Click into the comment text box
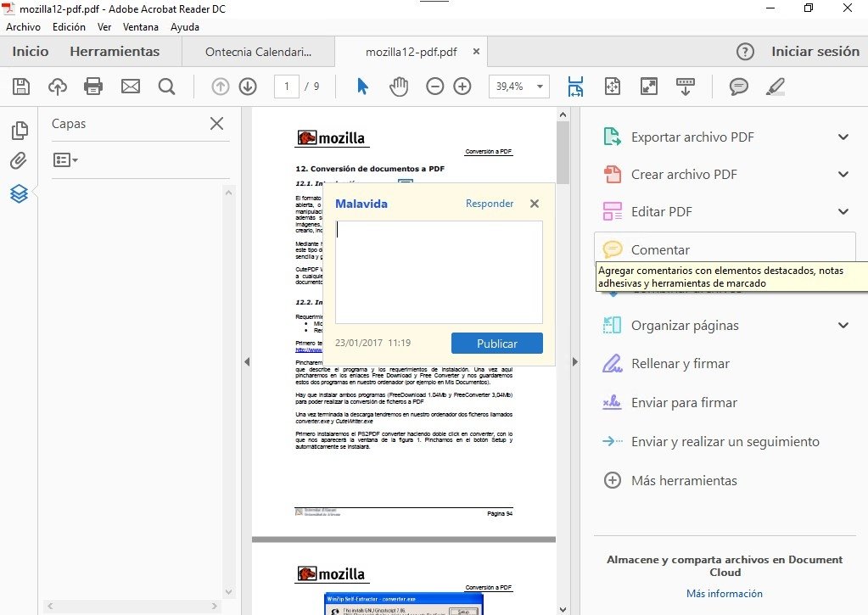 coord(439,271)
